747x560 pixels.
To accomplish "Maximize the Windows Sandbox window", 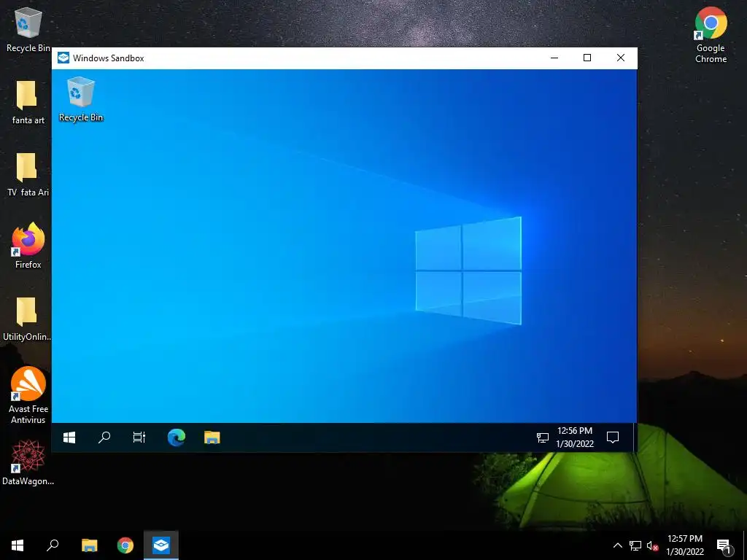I will click(x=587, y=58).
